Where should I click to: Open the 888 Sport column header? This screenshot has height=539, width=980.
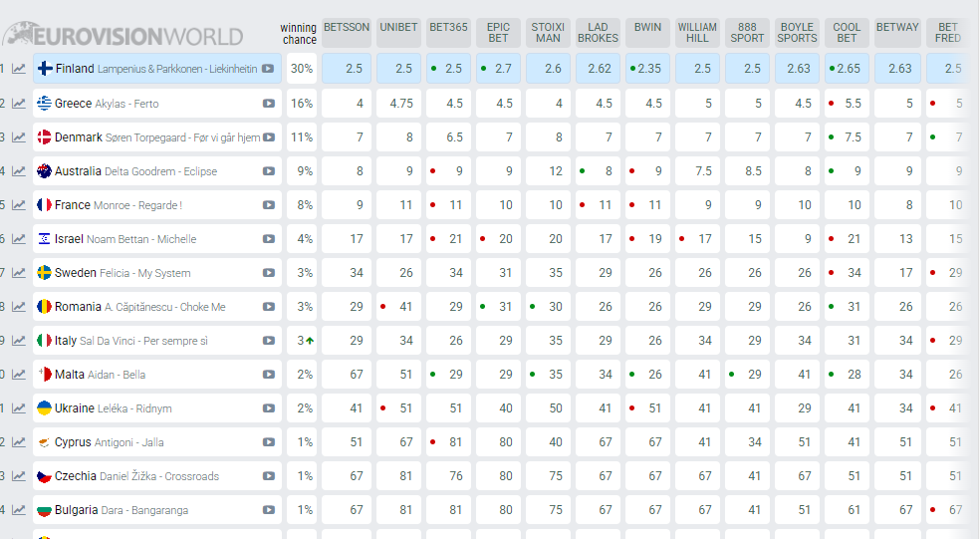coord(748,33)
